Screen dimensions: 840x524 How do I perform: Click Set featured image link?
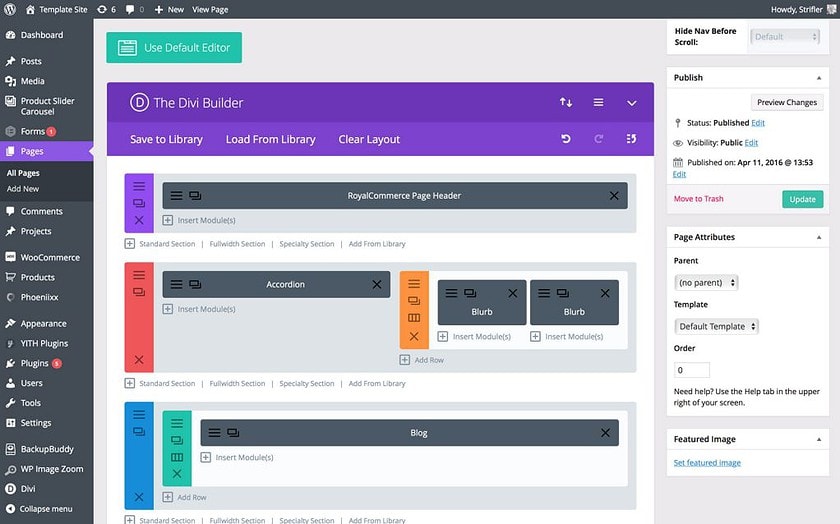(707, 463)
